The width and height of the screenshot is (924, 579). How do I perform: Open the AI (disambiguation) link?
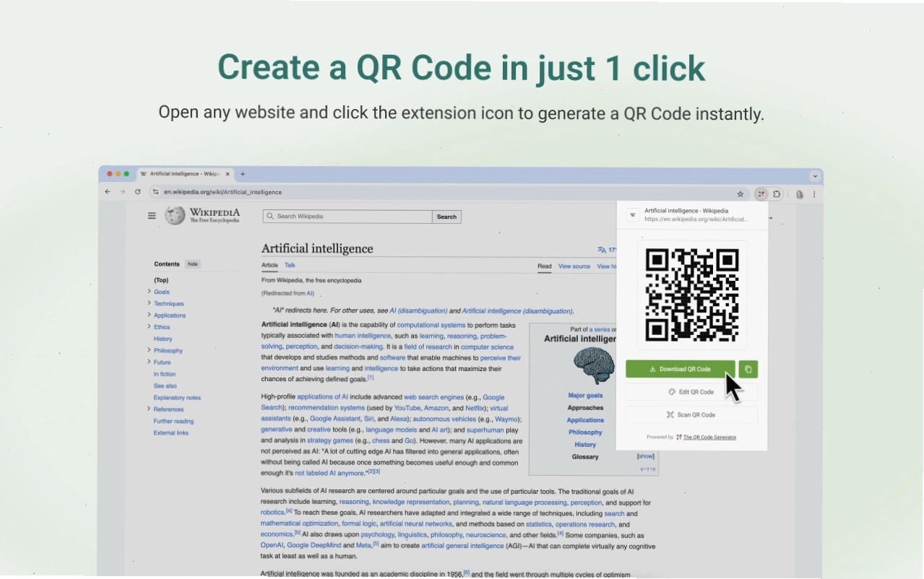[418, 311]
